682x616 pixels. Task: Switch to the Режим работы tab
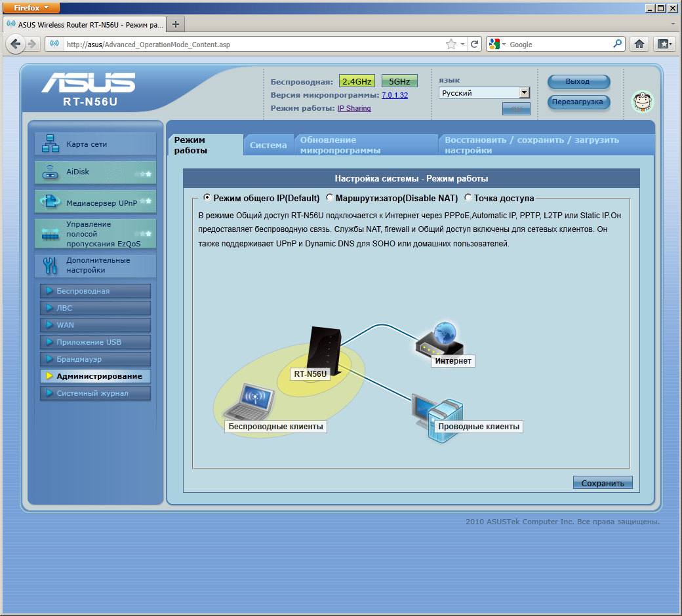click(206, 145)
